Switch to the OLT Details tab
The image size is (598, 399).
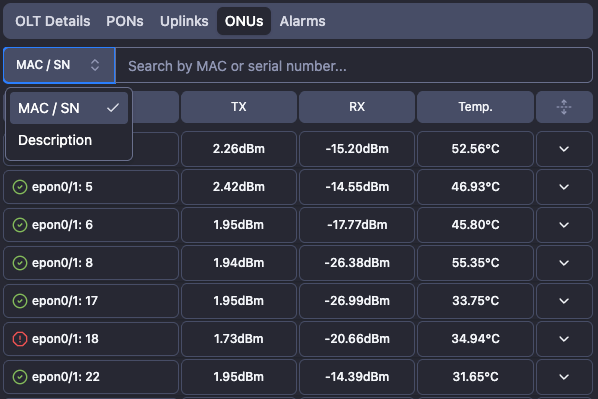(x=53, y=21)
